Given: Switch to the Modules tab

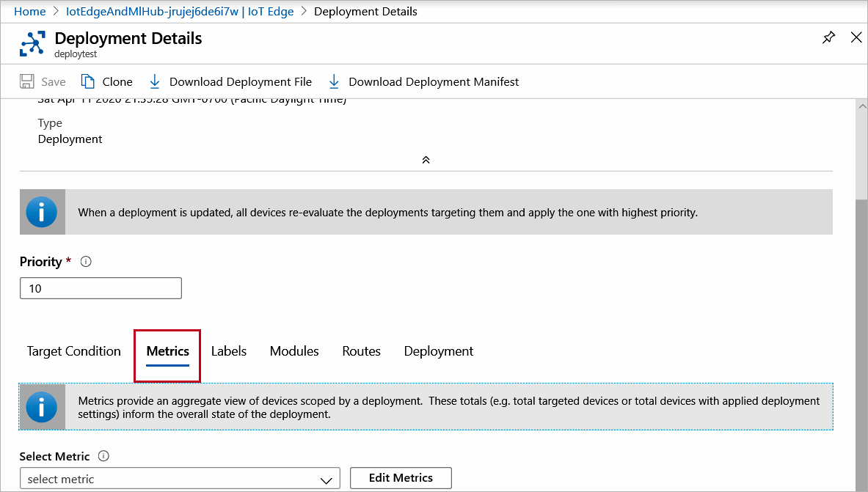Looking at the screenshot, I should click(x=293, y=351).
